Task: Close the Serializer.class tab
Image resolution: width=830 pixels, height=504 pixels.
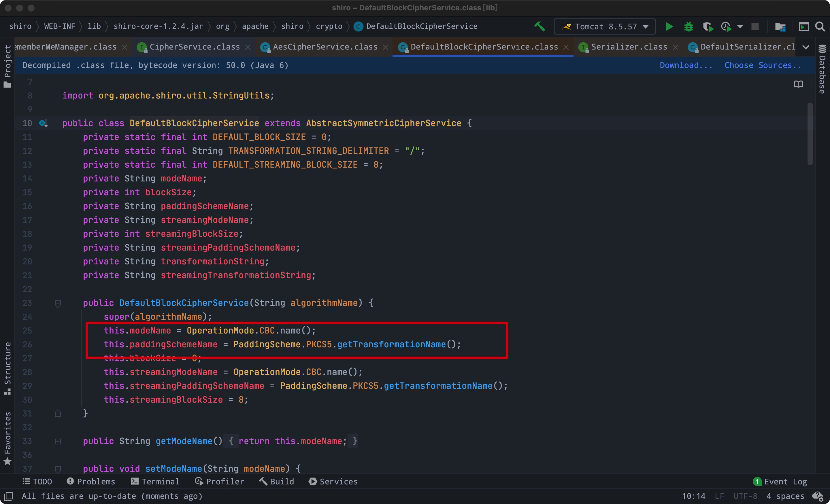Action: [676, 47]
